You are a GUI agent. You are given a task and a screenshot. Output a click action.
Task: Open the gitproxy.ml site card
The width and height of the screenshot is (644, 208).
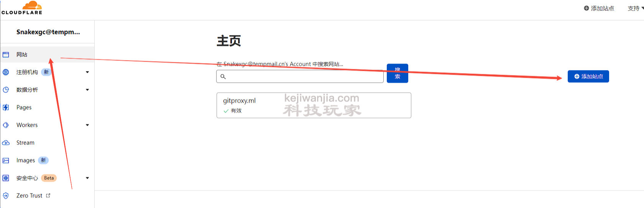click(x=314, y=105)
